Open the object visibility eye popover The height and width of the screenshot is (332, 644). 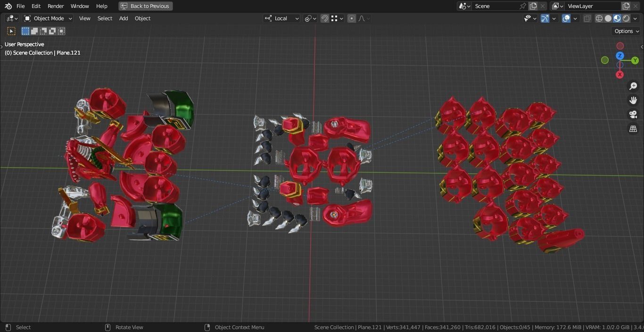tap(530, 18)
